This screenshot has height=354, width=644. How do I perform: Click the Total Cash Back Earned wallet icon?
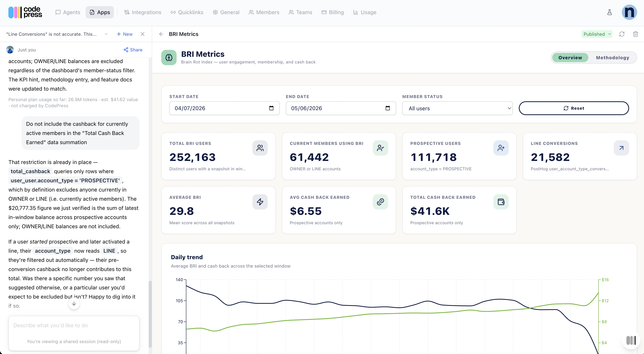tap(501, 202)
